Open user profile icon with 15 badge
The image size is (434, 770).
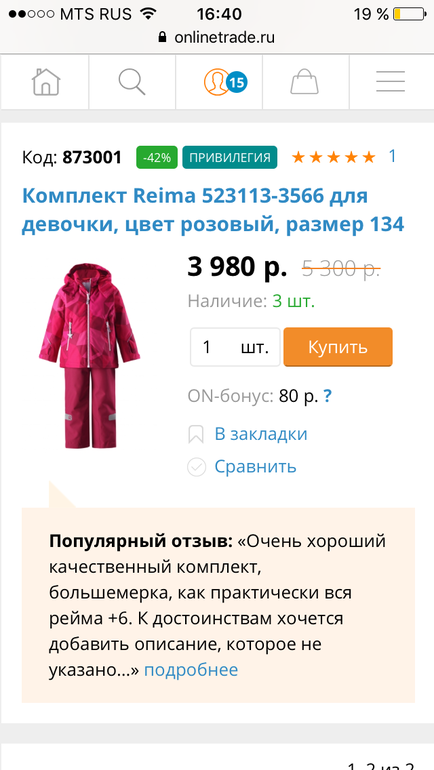[x=225, y=82]
